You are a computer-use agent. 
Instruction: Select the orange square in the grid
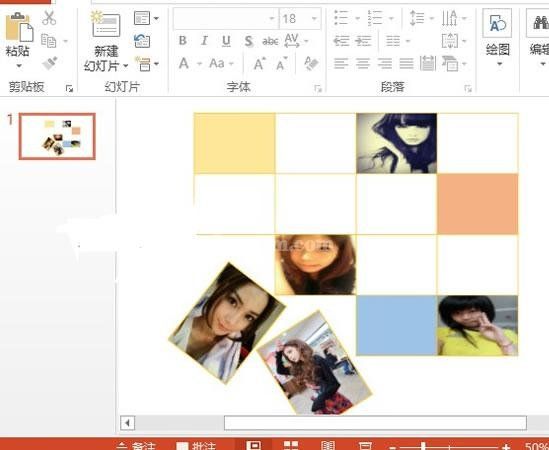click(478, 204)
